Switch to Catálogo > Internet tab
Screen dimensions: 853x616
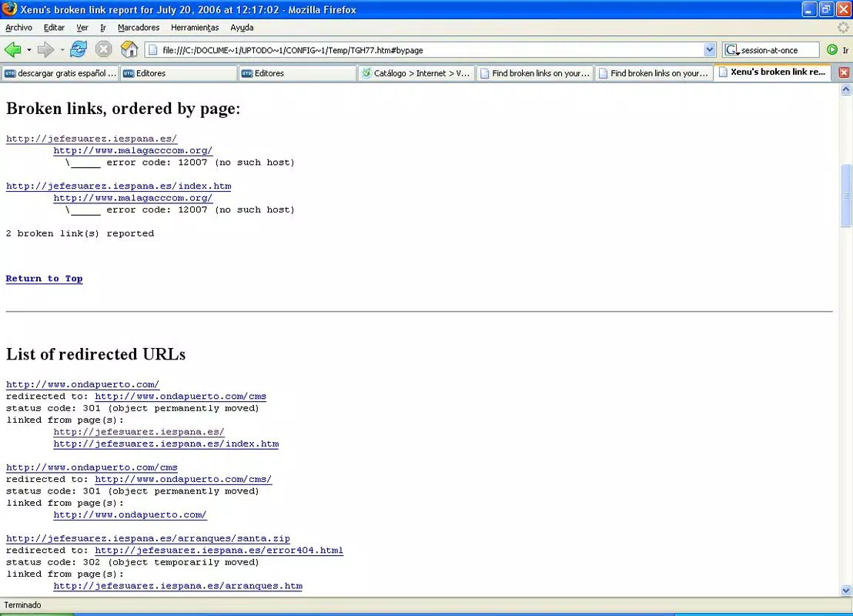[416, 73]
